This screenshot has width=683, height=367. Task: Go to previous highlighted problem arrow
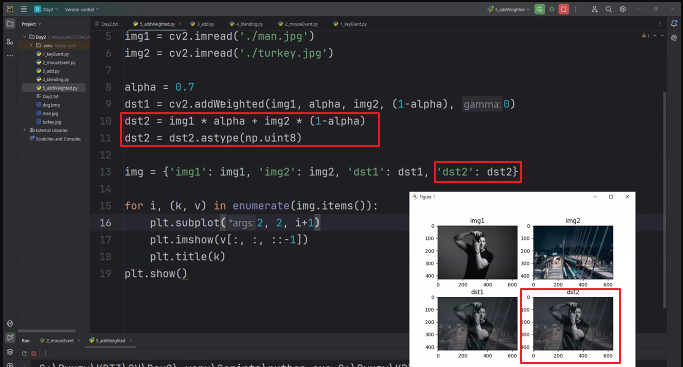tap(655, 36)
